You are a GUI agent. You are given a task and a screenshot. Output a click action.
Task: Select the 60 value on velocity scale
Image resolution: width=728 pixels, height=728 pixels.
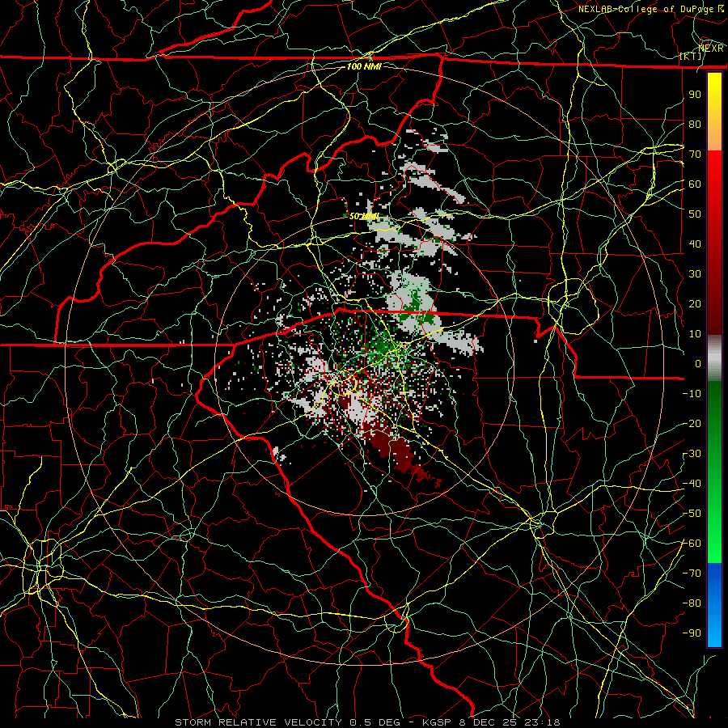click(695, 184)
